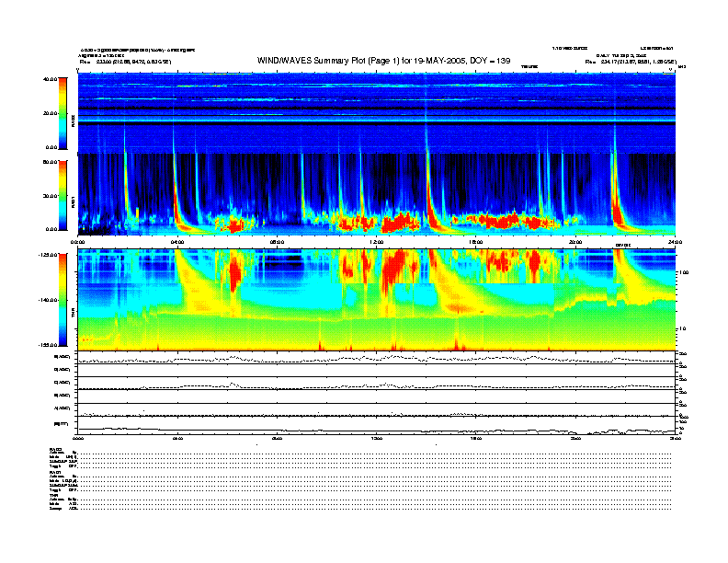728x563 pixels.
Task: Click the 10 tick on TNR right axis
Action: point(684,329)
